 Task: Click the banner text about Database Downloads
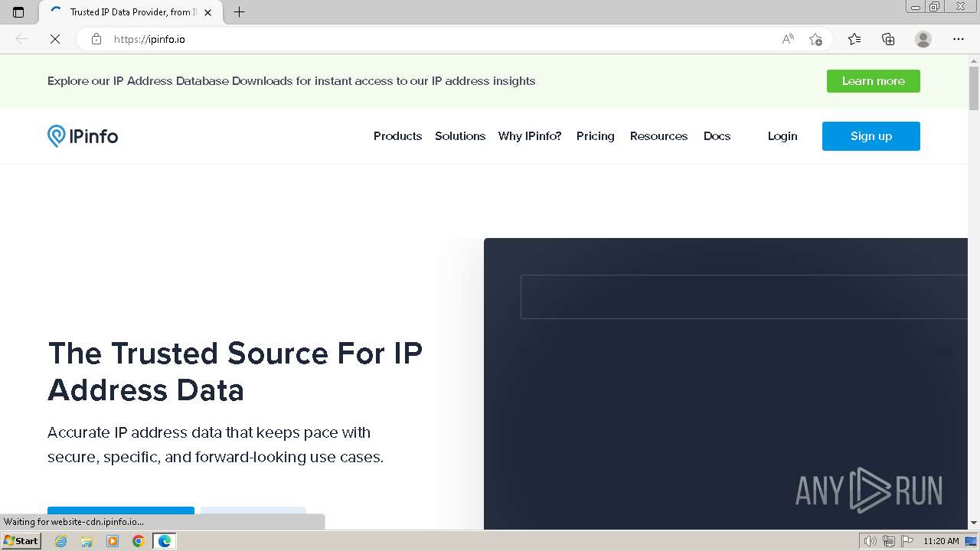[291, 81]
